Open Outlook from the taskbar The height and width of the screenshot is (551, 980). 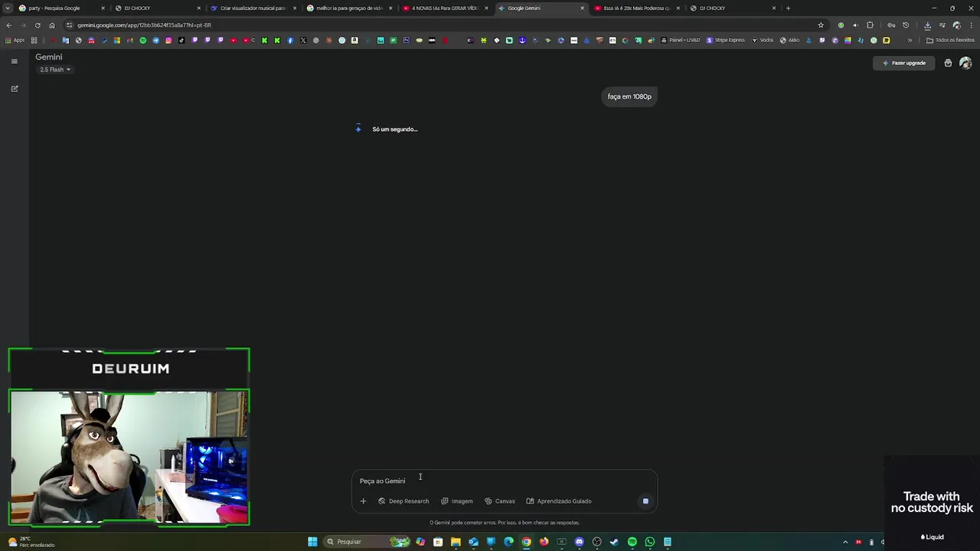[473, 542]
